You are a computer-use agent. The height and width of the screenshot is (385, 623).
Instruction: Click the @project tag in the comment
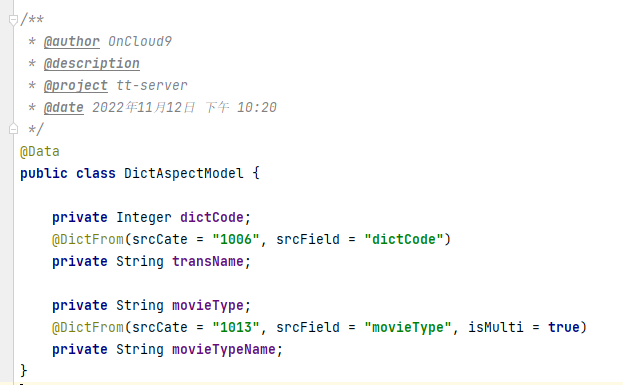(x=75, y=85)
